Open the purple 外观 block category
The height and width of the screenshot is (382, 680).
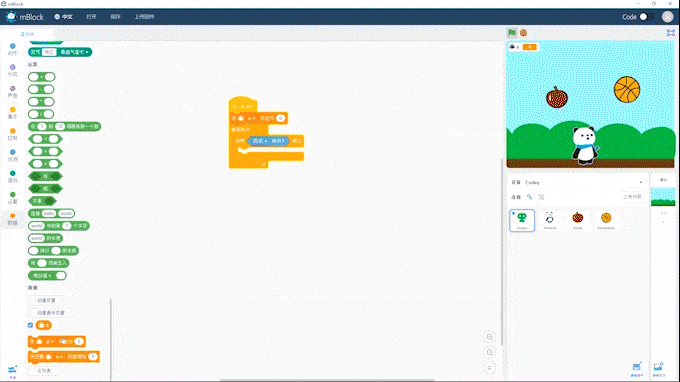(x=13, y=70)
